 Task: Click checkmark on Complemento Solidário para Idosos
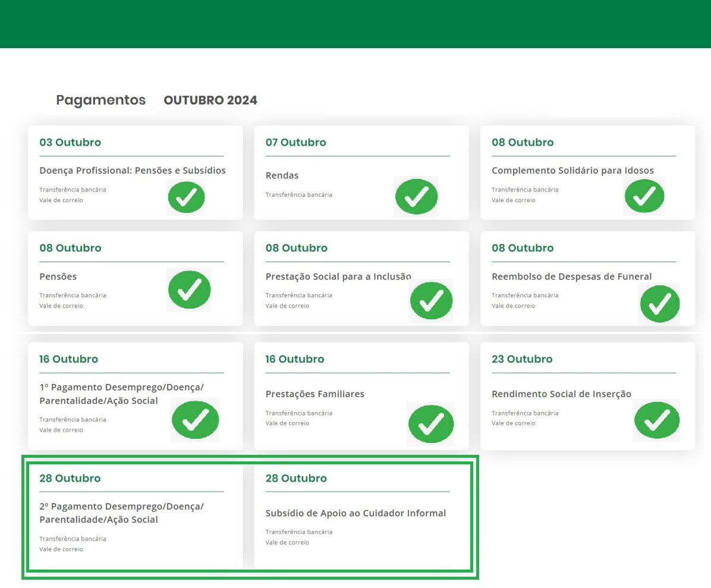[x=644, y=196]
